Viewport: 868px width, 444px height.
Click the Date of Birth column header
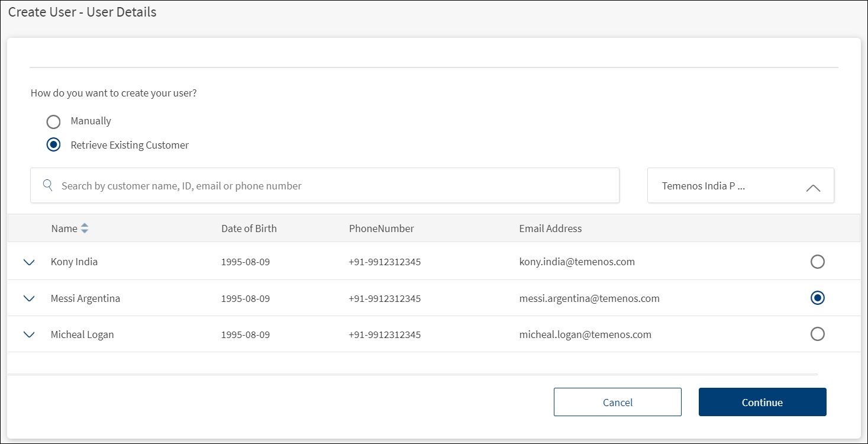[249, 229]
